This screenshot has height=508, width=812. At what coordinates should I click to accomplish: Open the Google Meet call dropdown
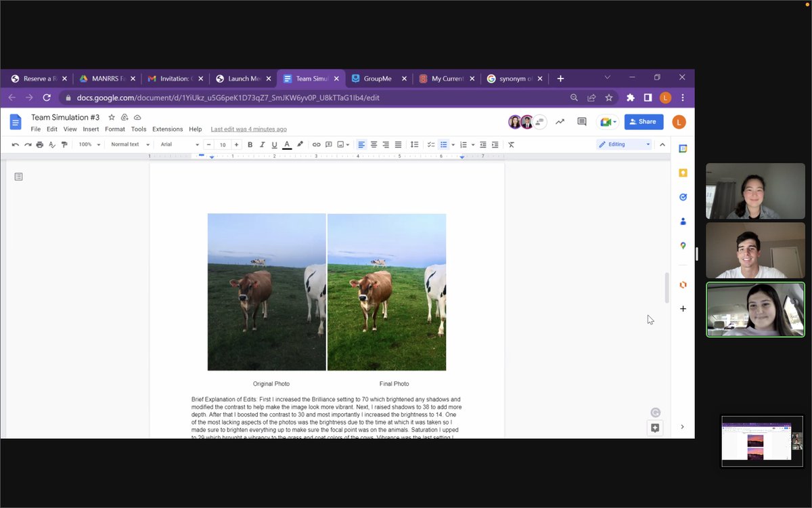607,122
